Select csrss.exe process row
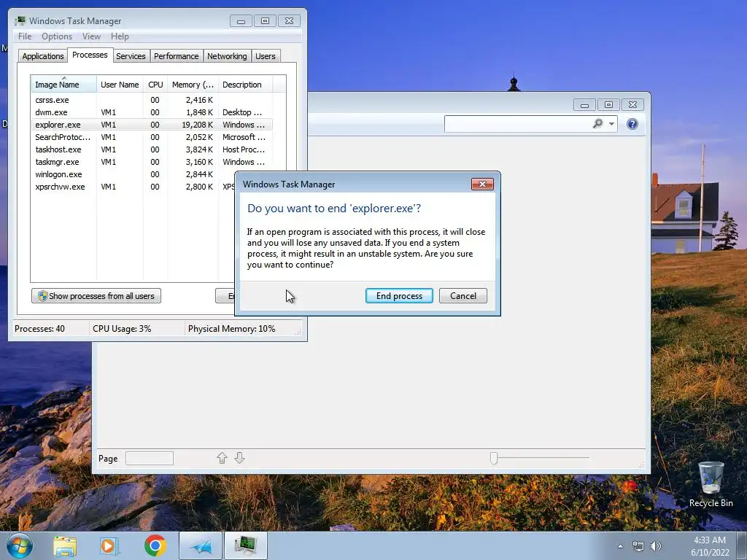 click(x=152, y=100)
